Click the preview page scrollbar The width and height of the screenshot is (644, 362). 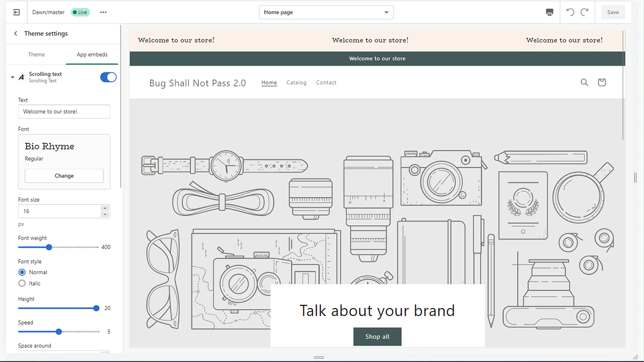pyautogui.click(x=623, y=85)
